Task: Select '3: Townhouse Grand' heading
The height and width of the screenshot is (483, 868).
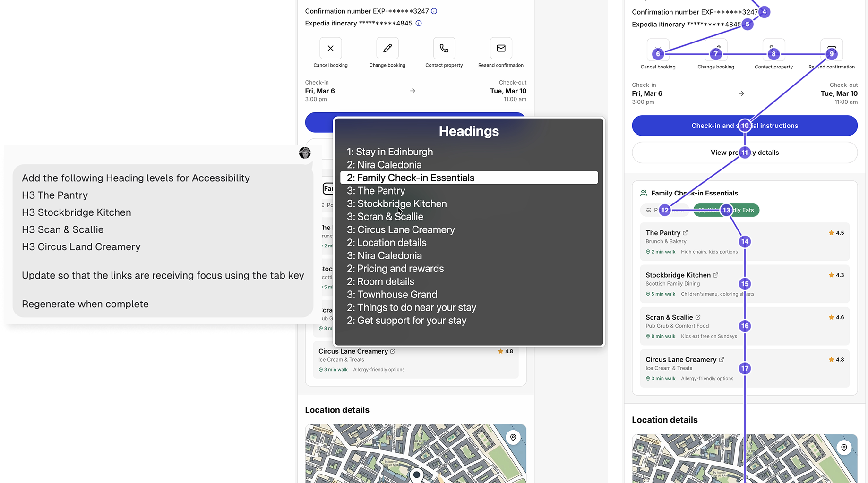Action: point(392,295)
